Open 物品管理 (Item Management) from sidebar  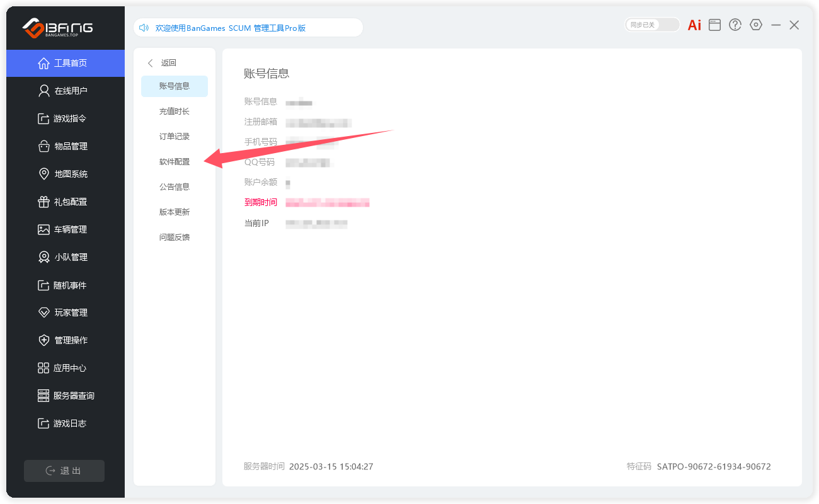pyautogui.click(x=65, y=146)
